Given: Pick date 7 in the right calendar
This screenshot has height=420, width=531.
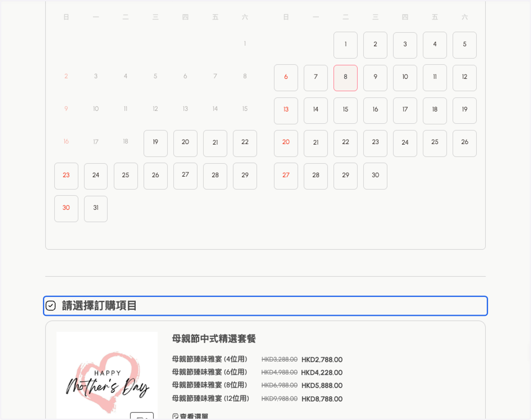Looking at the screenshot, I should pyautogui.click(x=316, y=78).
